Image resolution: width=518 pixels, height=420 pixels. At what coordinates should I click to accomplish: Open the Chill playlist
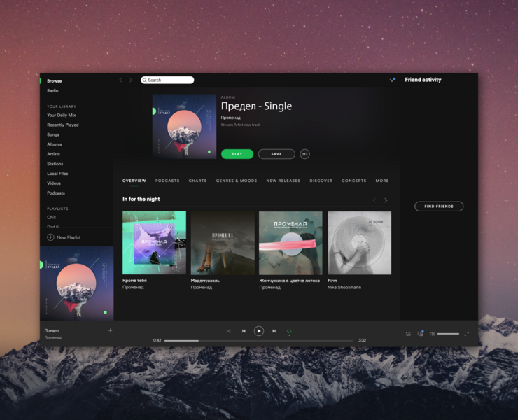51,217
